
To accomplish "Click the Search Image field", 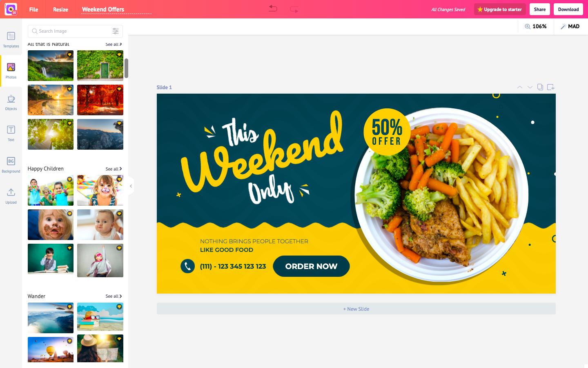I will click(69, 31).
